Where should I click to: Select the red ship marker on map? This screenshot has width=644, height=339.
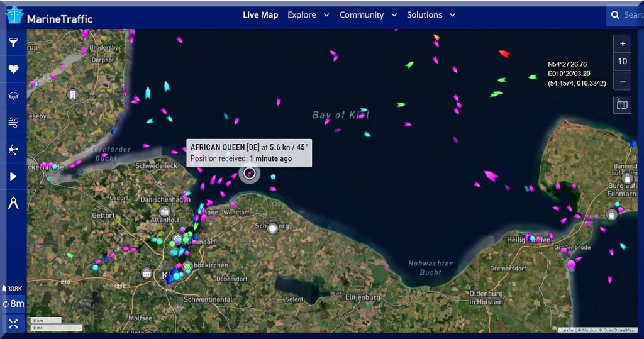tap(504, 54)
